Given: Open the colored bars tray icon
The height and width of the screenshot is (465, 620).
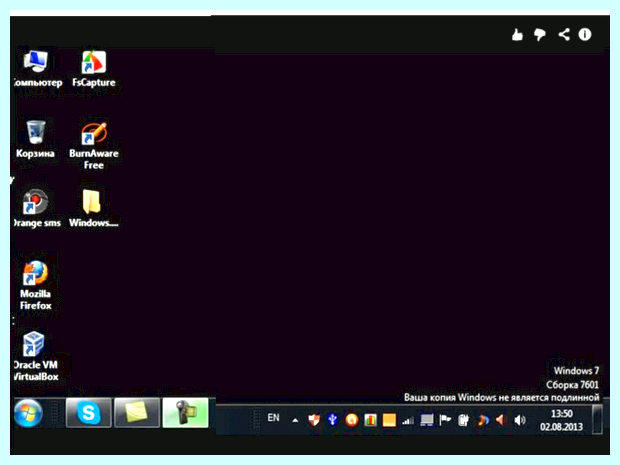Looking at the screenshot, I should tap(370, 420).
